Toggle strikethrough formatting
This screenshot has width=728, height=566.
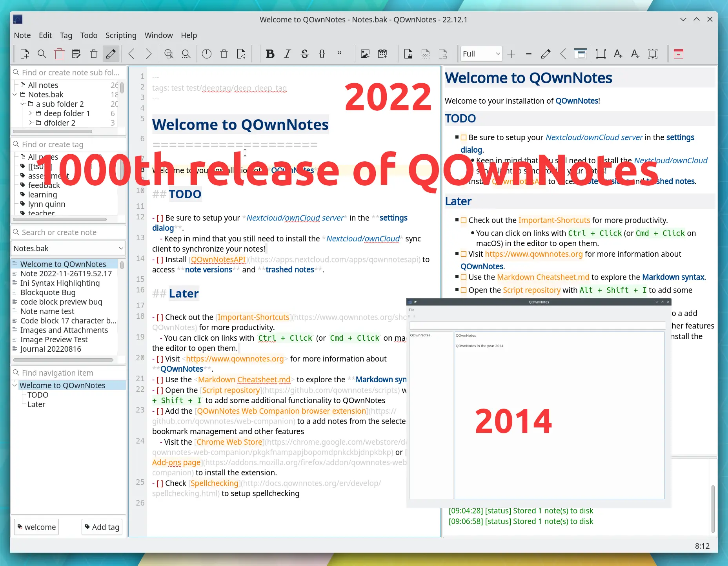coord(305,54)
